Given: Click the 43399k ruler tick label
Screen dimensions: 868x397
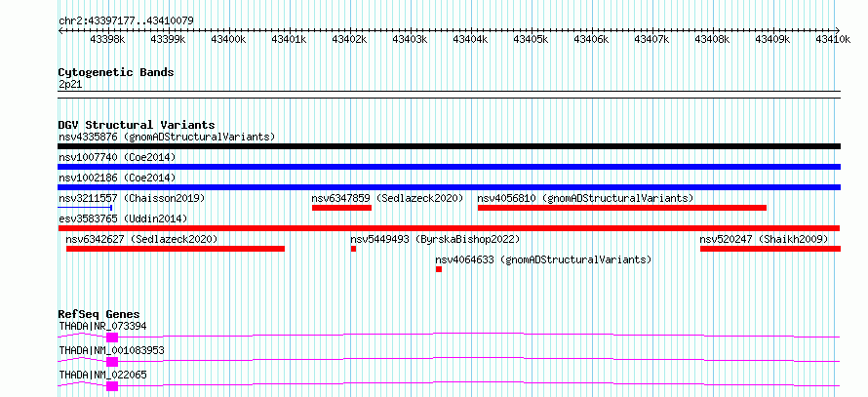Looking at the screenshot, I should 169,39.
